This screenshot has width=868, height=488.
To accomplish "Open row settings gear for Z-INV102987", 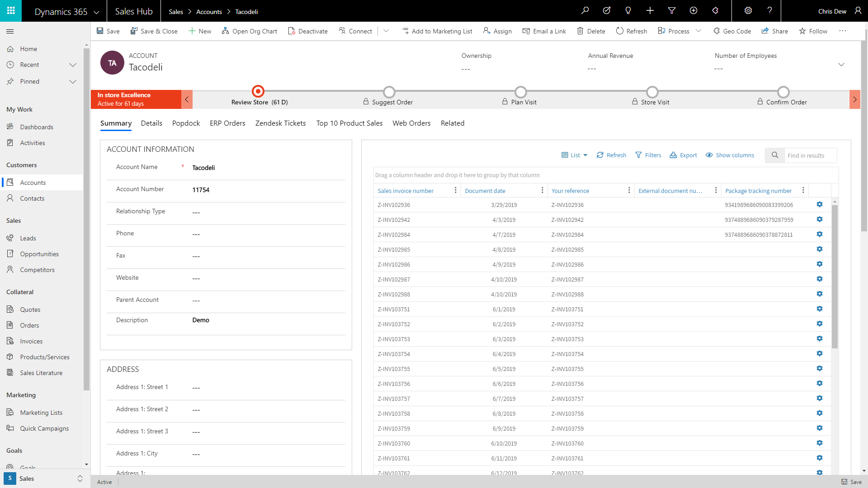I will (x=819, y=279).
